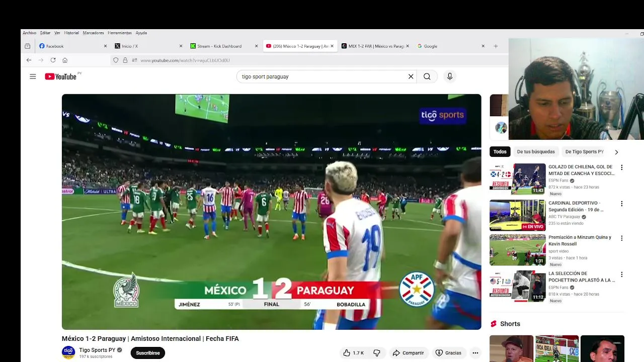Select the Todos filter chip
Viewport: 644px width, 362px height.
coord(500,152)
